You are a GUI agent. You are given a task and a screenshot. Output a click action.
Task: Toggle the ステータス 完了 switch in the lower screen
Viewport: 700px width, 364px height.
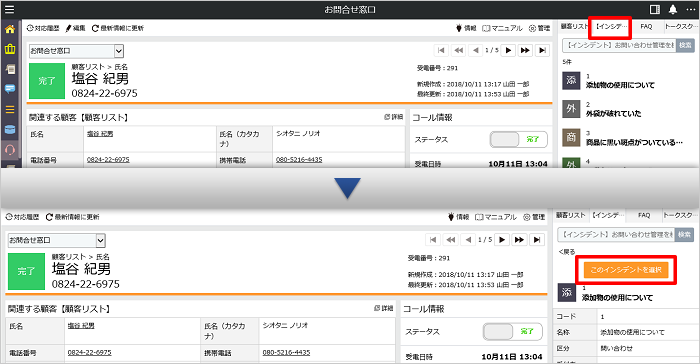(x=512, y=331)
